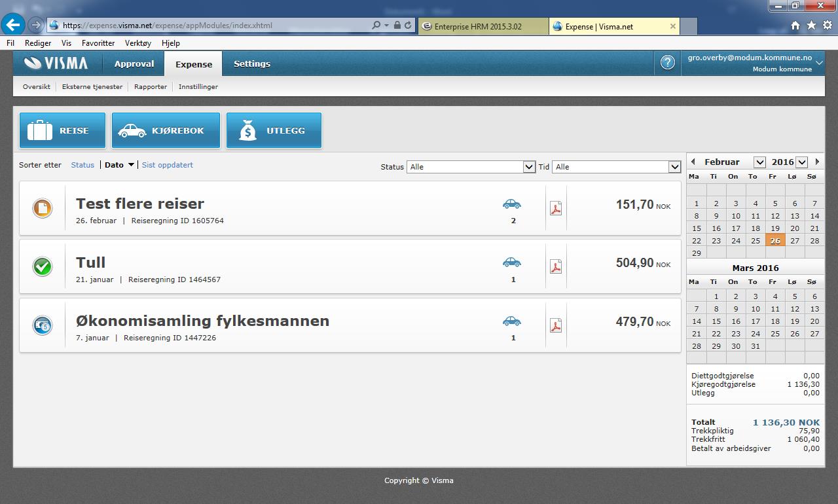Select February 29 in calendar
The width and height of the screenshot is (838, 504).
[x=696, y=253]
